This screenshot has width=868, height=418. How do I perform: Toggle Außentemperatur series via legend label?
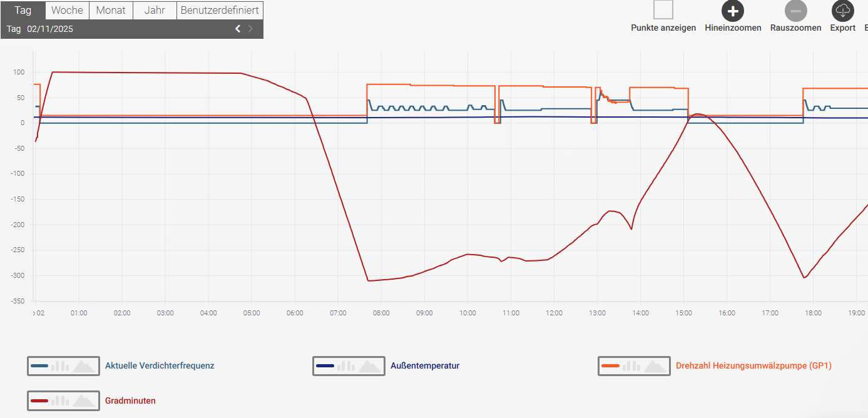point(425,366)
